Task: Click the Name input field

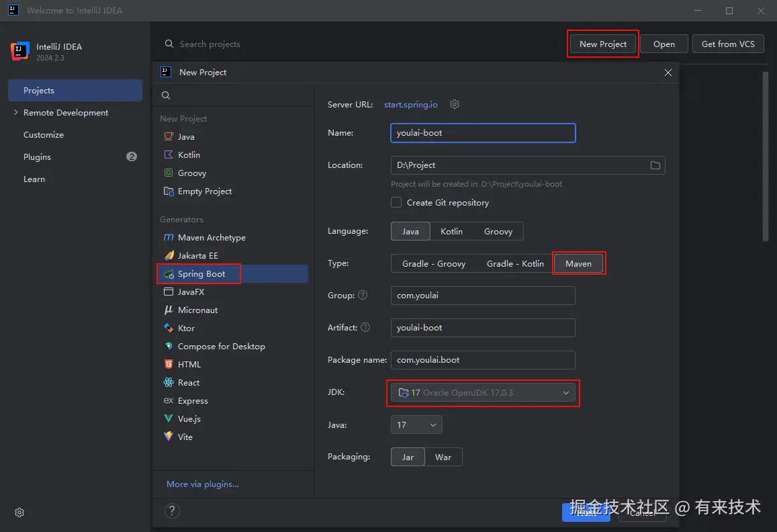Action: [483, 133]
